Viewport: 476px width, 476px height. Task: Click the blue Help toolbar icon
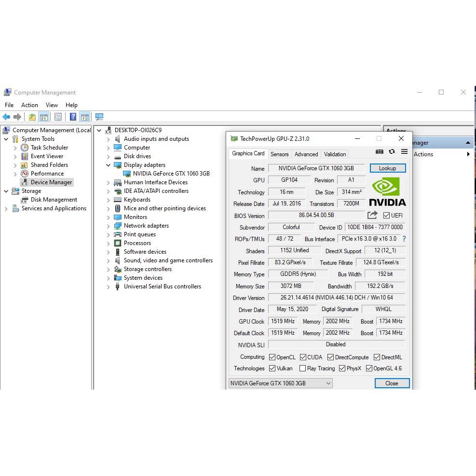(x=73, y=117)
